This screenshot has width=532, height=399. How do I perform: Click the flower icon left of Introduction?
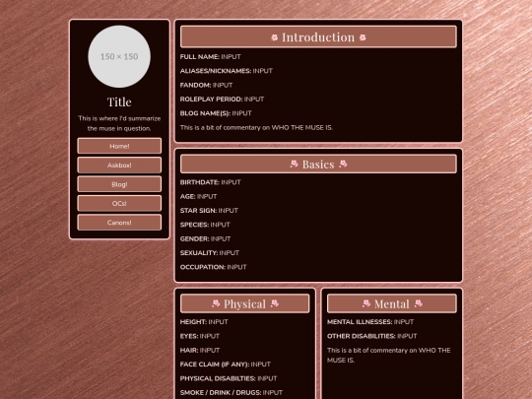coord(275,37)
